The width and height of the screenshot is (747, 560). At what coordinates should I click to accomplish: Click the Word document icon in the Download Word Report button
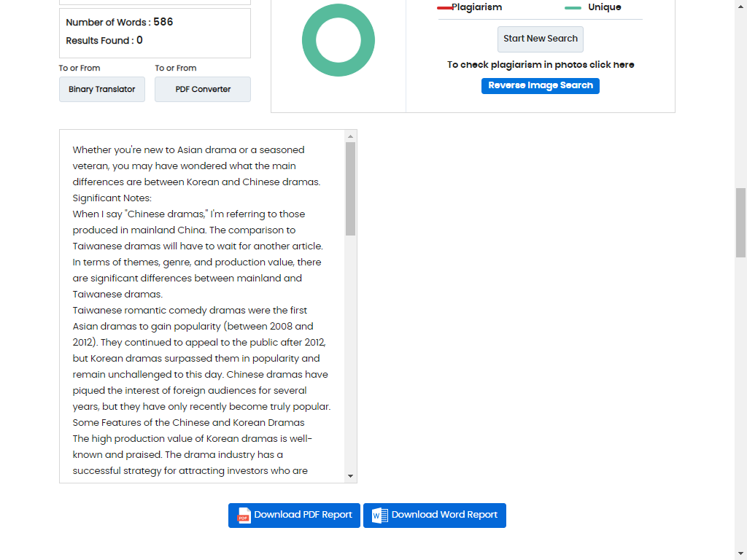click(x=379, y=516)
